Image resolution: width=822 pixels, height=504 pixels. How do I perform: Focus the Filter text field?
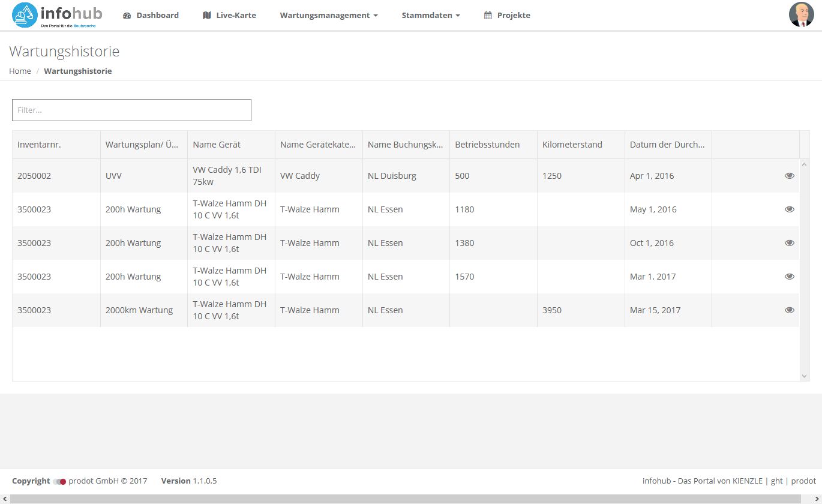coord(131,110)
